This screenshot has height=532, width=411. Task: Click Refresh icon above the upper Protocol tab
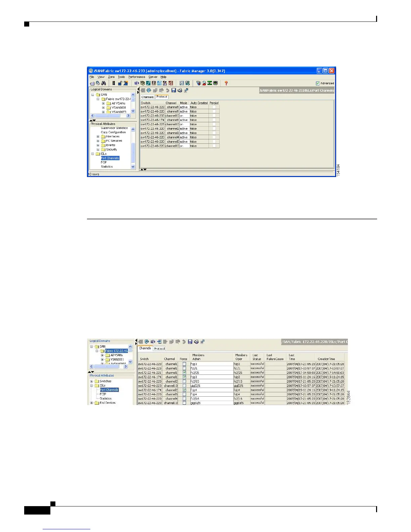click(149, 90)
